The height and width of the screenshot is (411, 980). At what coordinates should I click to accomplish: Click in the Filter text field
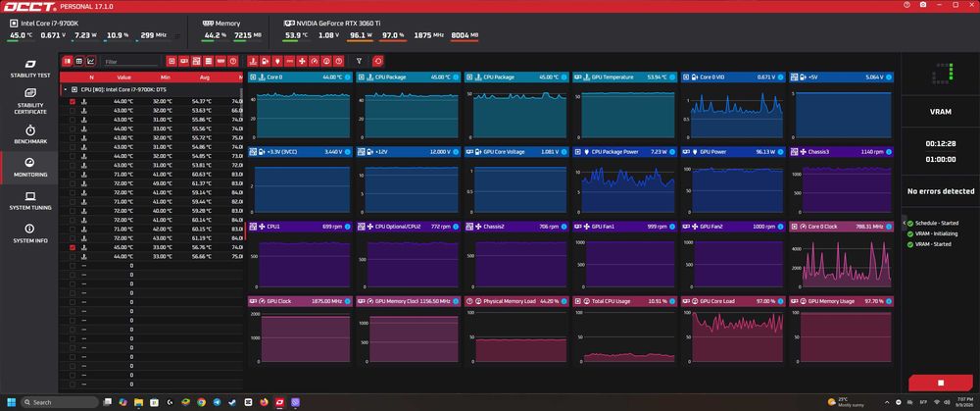click(x=130, y=61)
